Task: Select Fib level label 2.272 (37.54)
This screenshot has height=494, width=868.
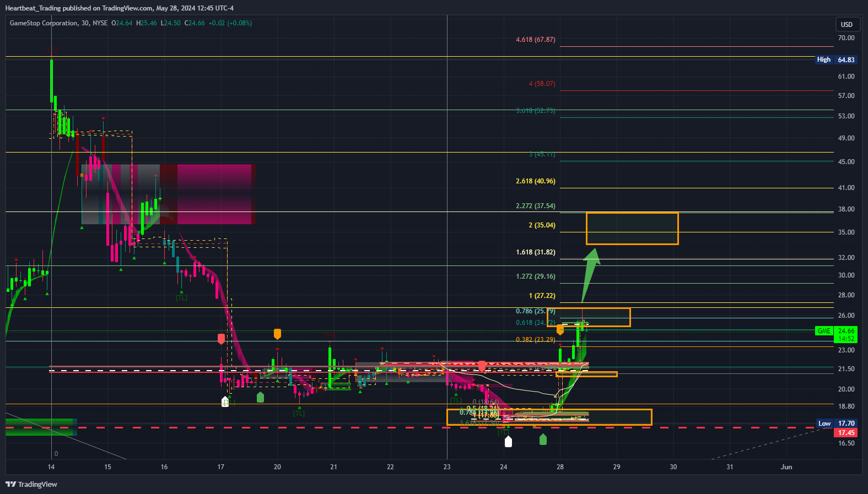Action: point(536,206)
